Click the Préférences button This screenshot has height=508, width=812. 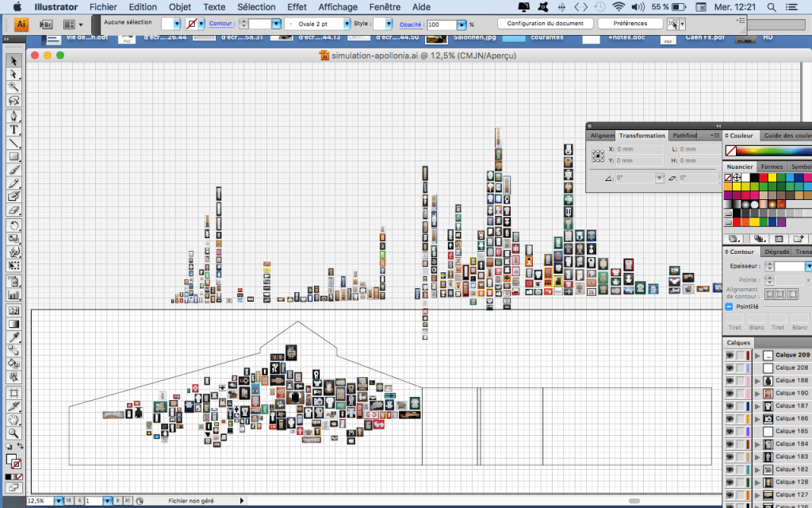(x=630, y=24)
